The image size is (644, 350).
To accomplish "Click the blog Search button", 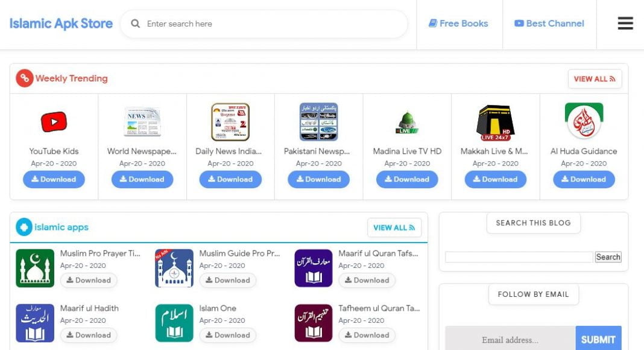I will tap(608, 257).
